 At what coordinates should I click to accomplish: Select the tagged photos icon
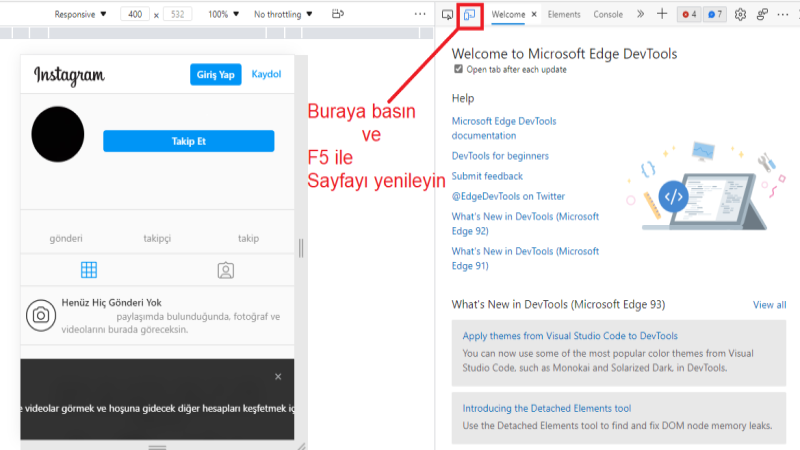(x=226, y=270)
